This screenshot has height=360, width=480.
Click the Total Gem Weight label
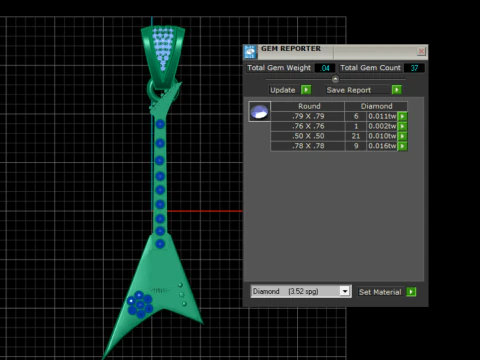279,68
